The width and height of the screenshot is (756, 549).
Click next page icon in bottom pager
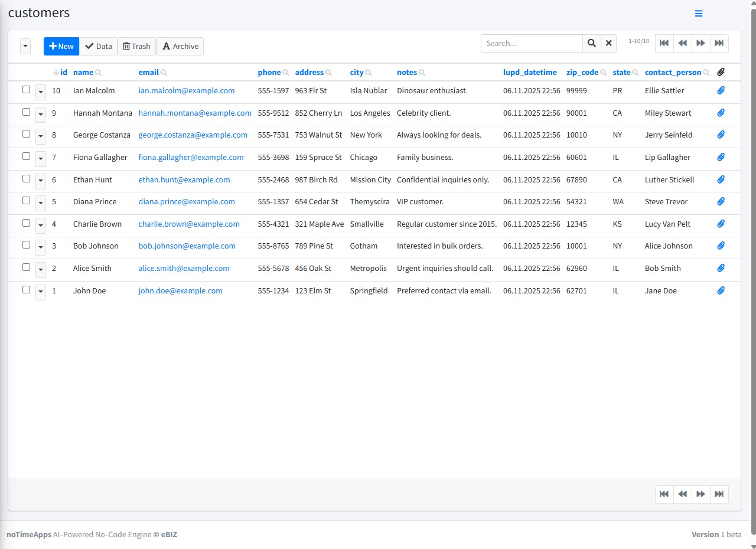coord(700,494)
